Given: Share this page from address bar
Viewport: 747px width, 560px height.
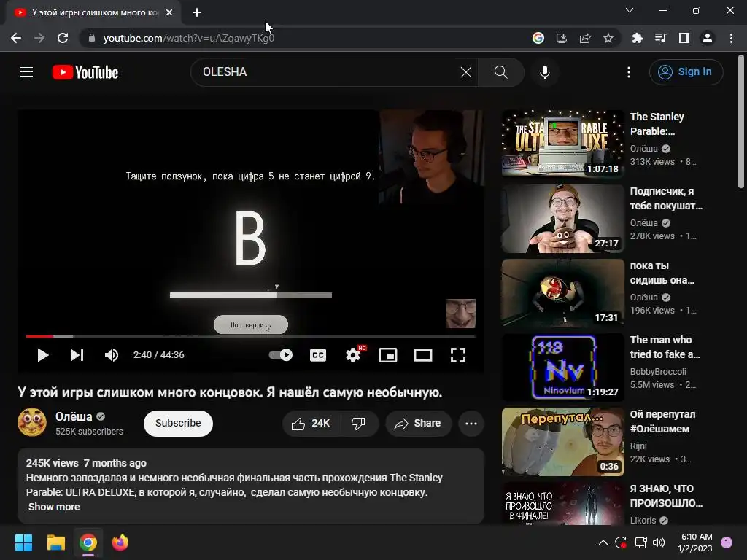Looking at the screenshot, I should point(585,38).
